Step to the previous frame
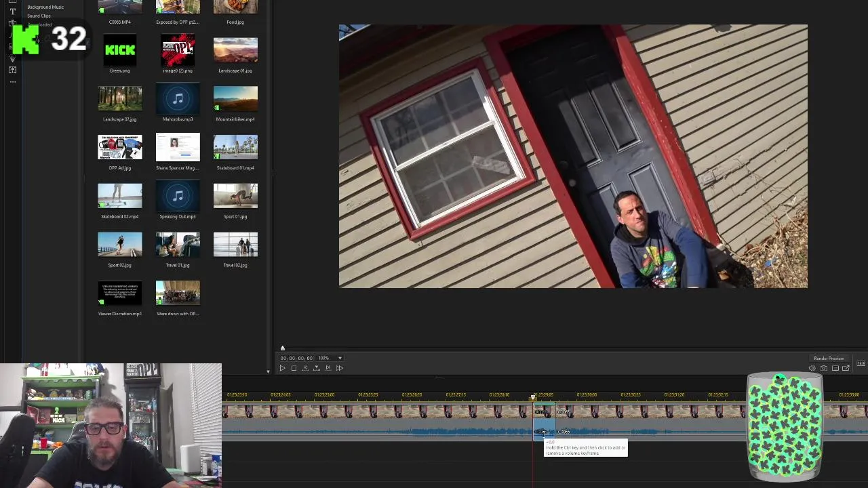 [305, 368]
